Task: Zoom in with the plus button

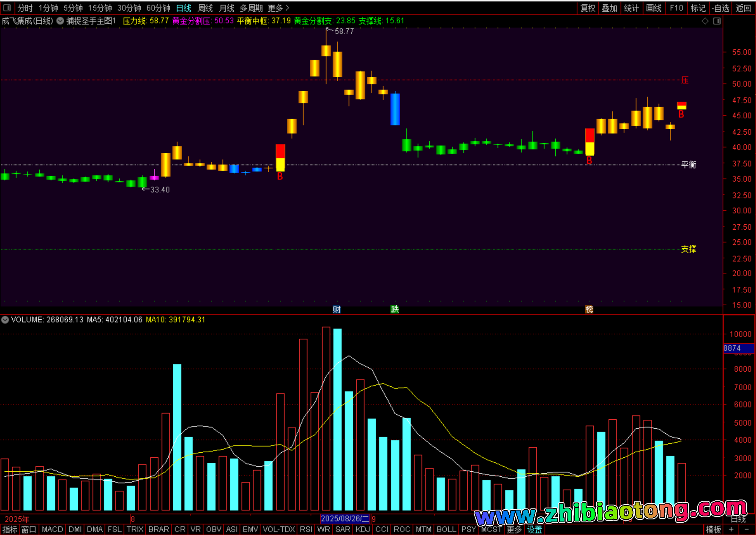Action: coord(731,529)
